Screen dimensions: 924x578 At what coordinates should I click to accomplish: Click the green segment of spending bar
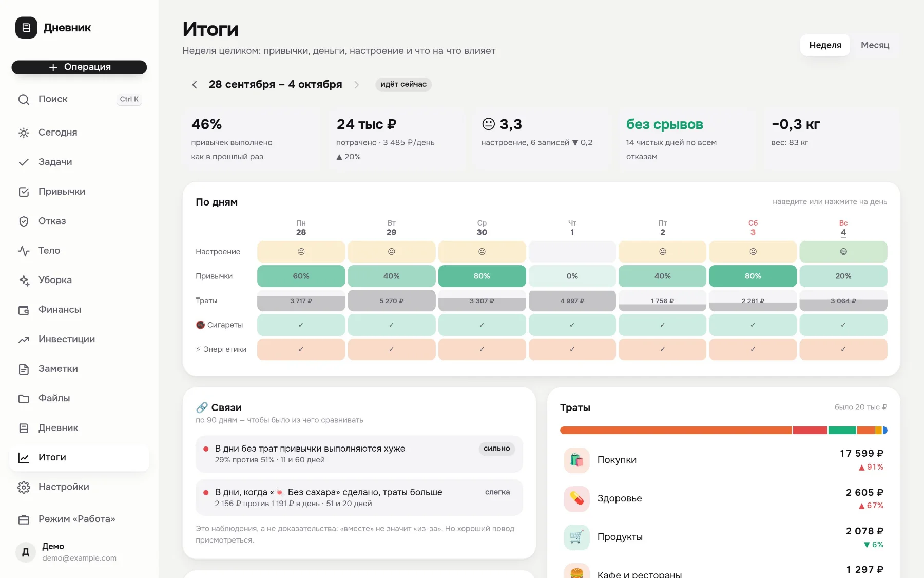[x=842, y=431]
